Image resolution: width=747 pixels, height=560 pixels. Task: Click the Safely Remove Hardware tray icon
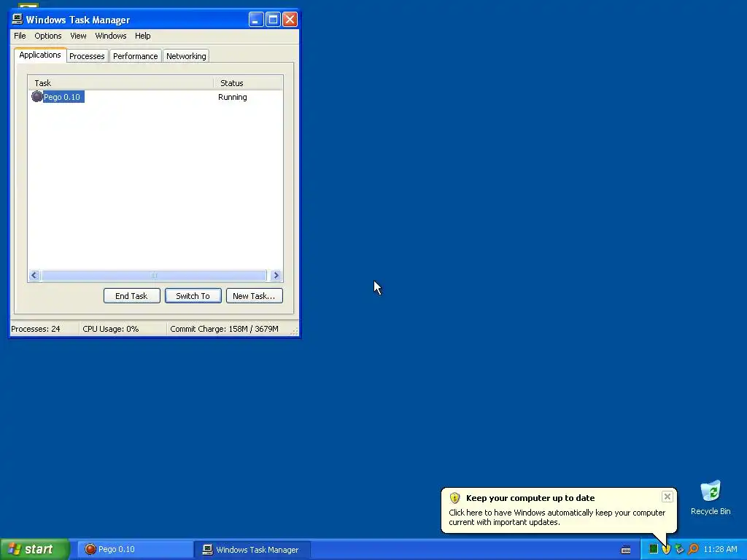click(x=679, y=549)
